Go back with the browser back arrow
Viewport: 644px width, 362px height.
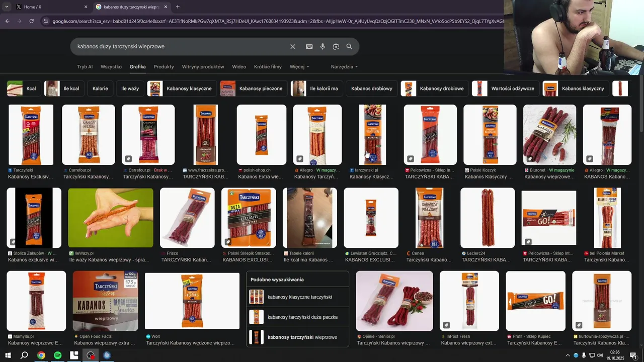tap(7, 21)
